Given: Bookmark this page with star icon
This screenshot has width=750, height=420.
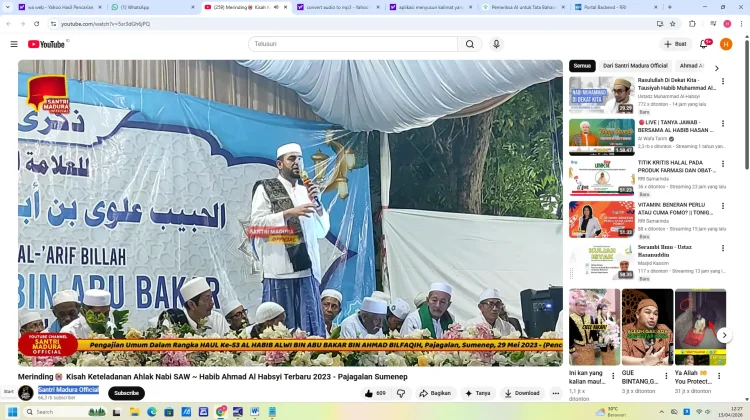Looking at the screenshot, I should 673,23.
